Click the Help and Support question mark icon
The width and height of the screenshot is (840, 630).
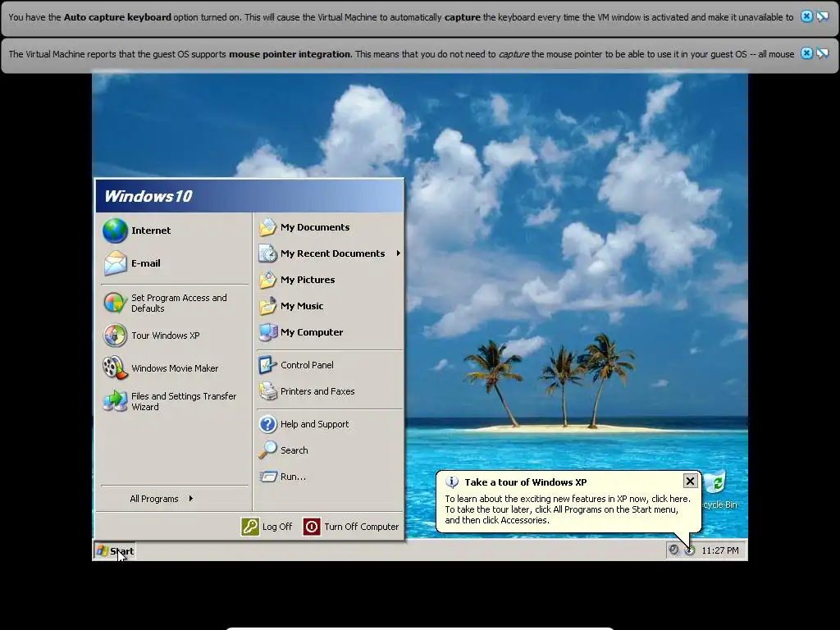click(x=268, y=424)
